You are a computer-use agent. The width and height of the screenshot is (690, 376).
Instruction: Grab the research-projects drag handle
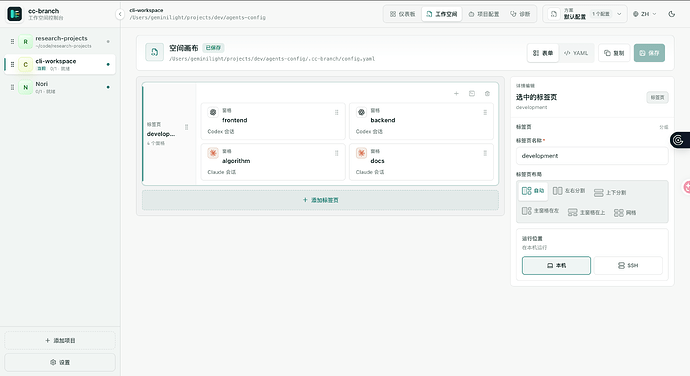point(12,42)
